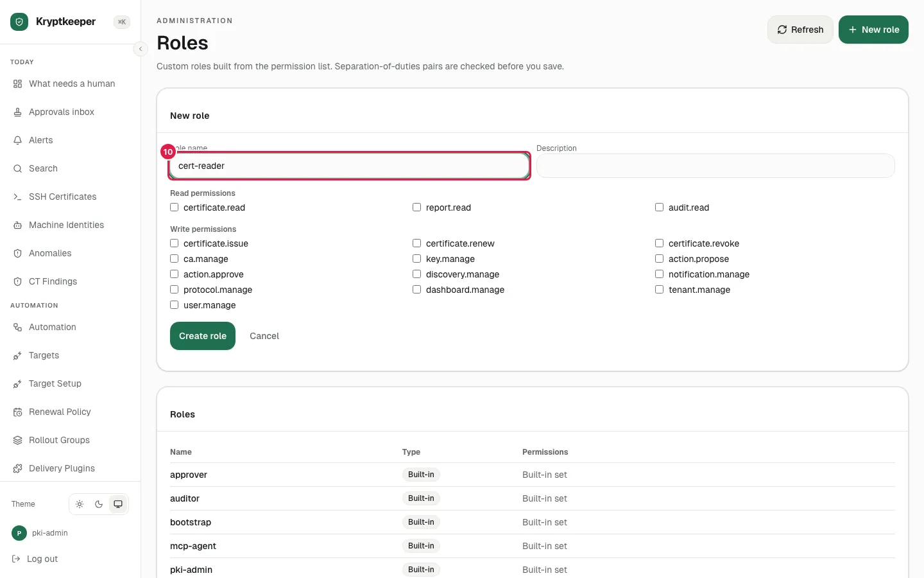This screenshot has width=924, height=578.
Task: Enable certificate.issue write permission
Action: point(174,243)
